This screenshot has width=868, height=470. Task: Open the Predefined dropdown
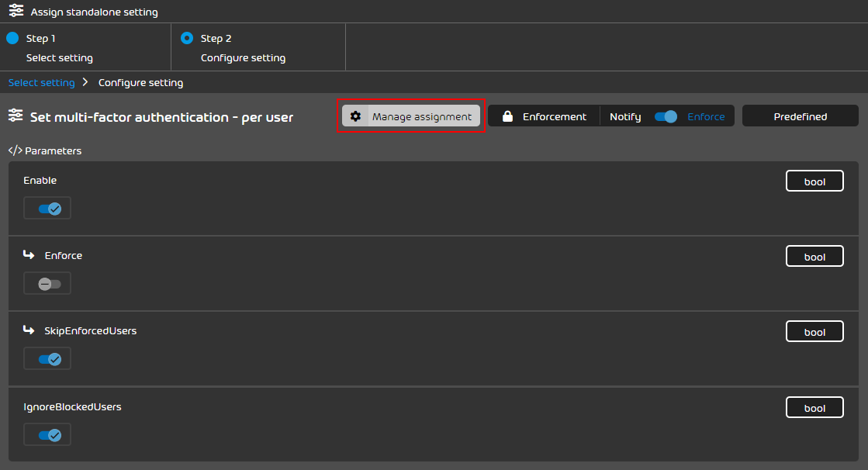coord(800,116)
